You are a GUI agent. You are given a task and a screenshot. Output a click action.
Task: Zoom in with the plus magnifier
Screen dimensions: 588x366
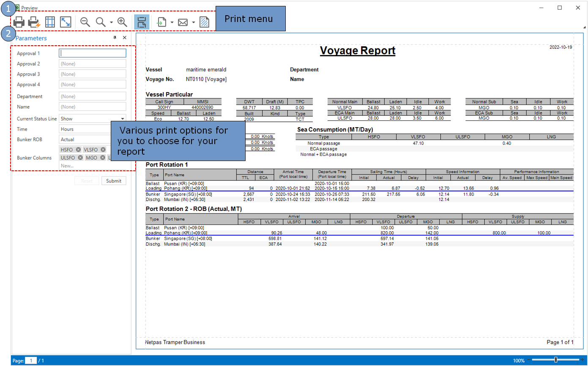click(122, 22)
